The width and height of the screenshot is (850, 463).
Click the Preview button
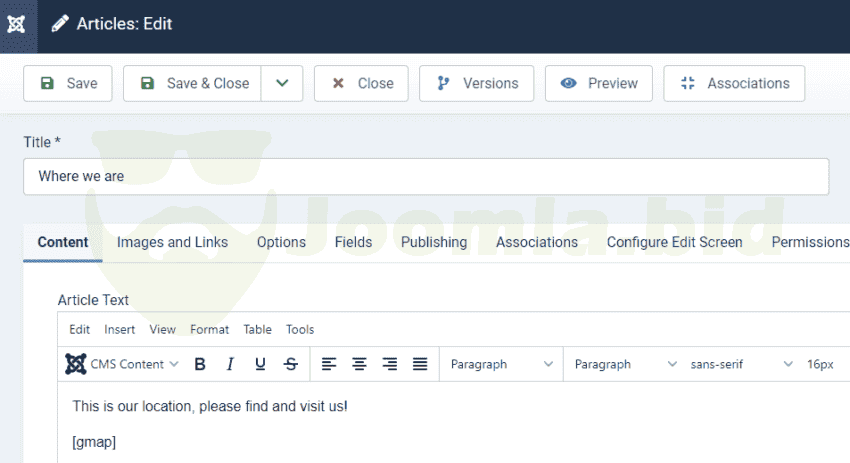tap(600, 84)
